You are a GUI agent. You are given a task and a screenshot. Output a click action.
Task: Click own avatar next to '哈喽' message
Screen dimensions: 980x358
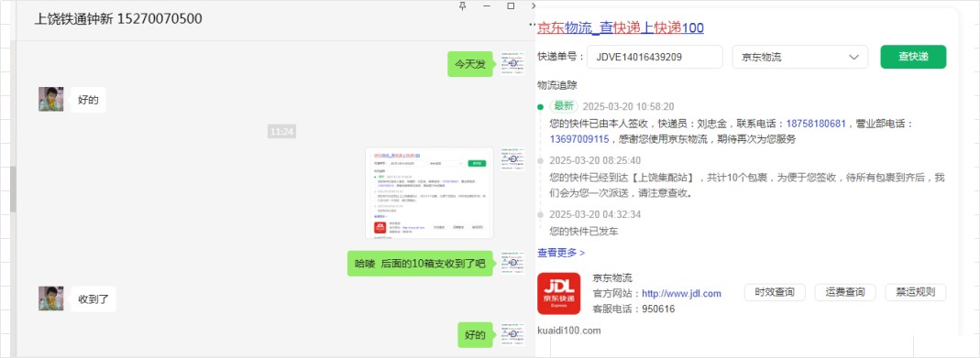coord(512,263)
